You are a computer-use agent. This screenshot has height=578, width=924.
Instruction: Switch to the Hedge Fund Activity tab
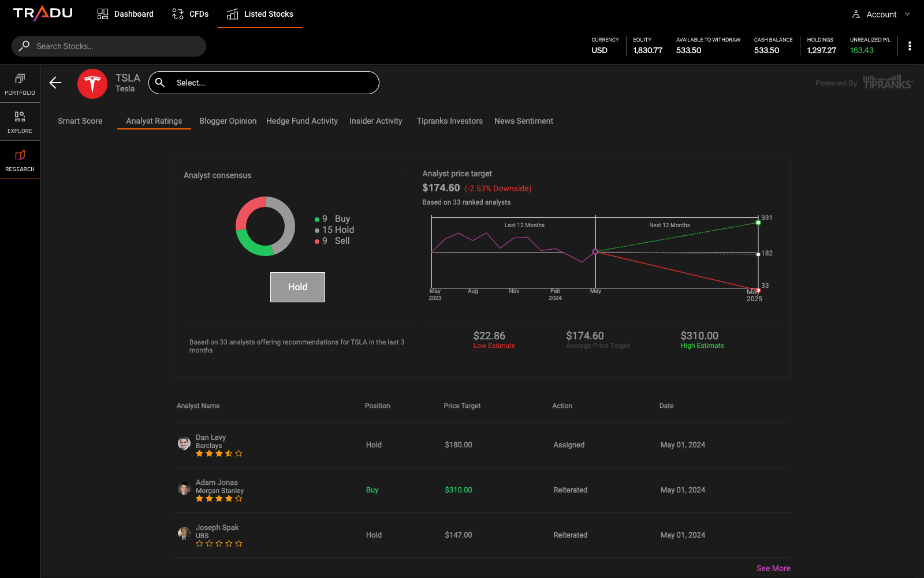(x=302, y=121)
